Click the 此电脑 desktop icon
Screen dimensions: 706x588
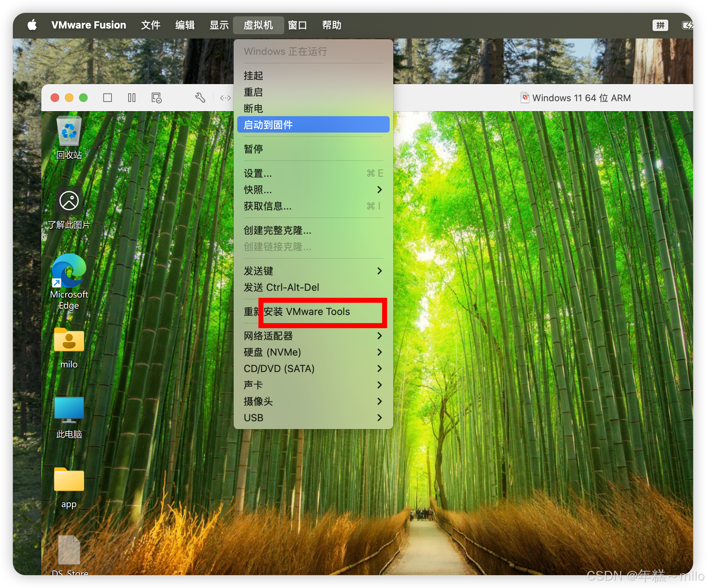click(x=69, y=410)
